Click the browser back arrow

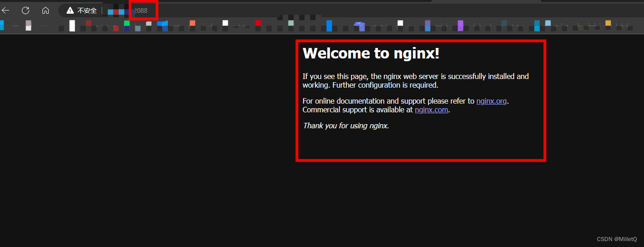tap(5, 11)
